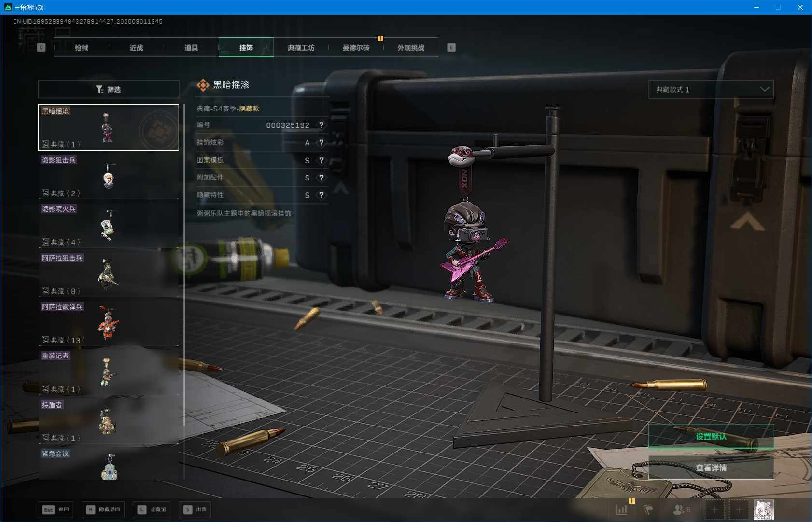Open the C 收藏馆 button

pyautogui.click(x=152, y=509)
